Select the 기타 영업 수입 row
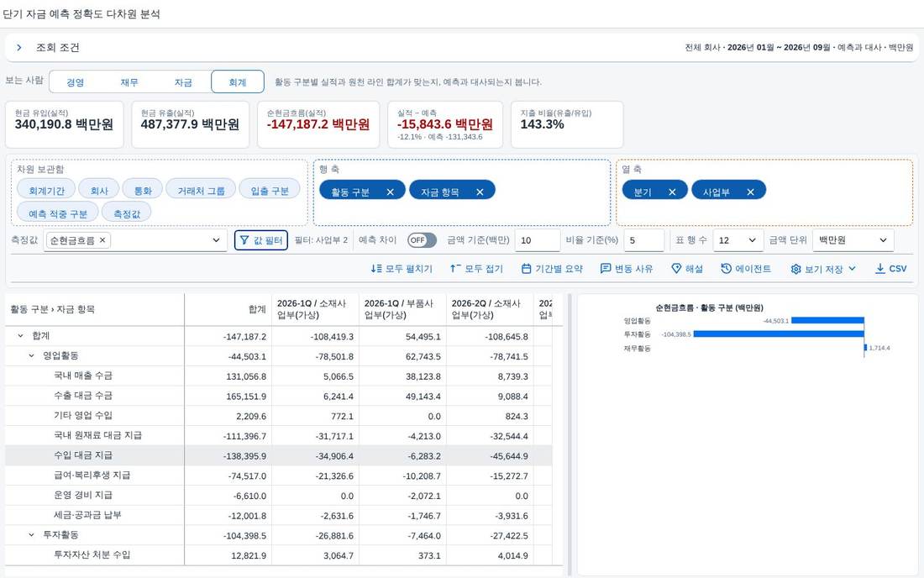The width and height of the screenshot is (924, 578). (279, 416)
